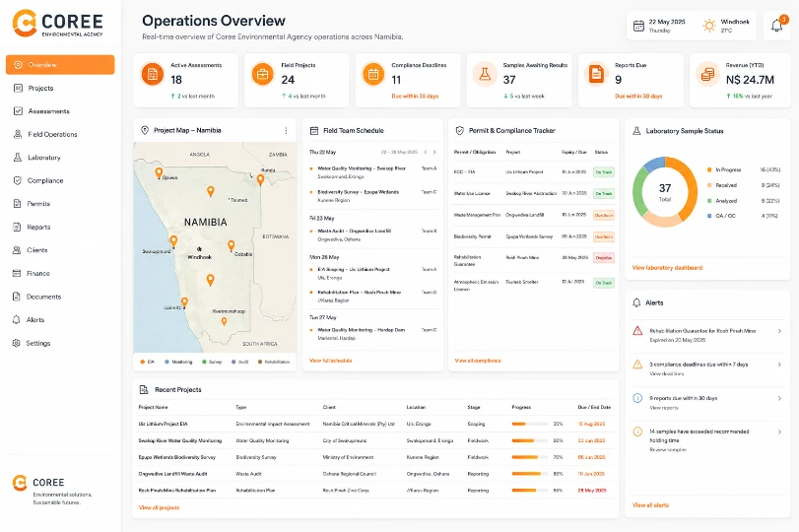
Task: Click the Analyzed green legend swatch
Action: [x=709, y=201]
